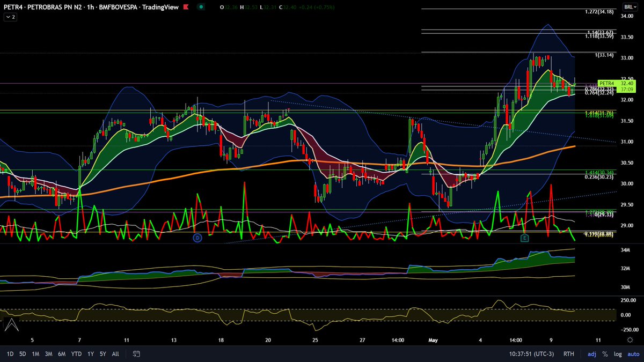
Task: Open chart settings gear on time axis
Action: [630, 340]
